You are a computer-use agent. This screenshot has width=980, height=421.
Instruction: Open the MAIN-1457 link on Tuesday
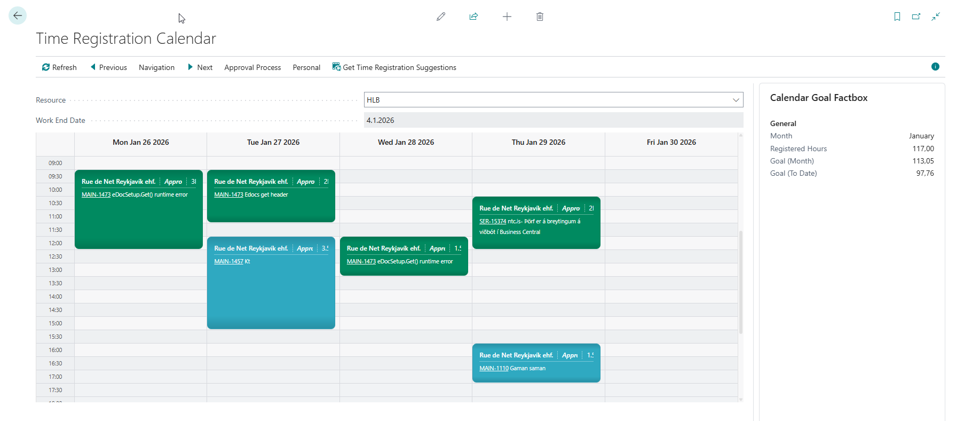[228, 261]
